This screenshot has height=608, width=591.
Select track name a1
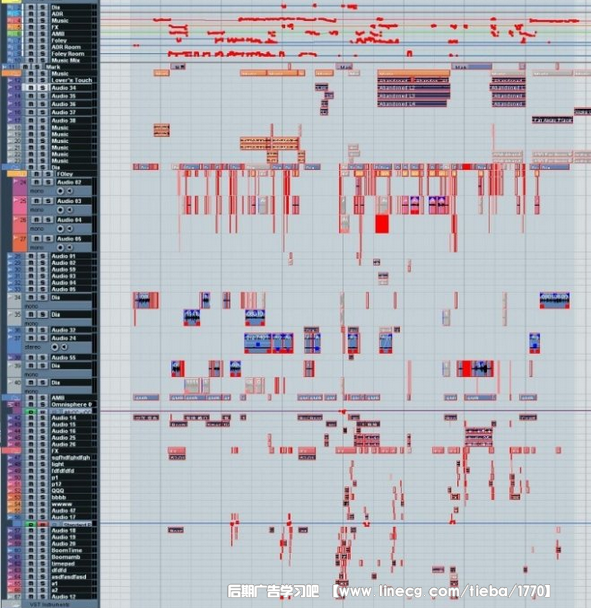tap(55, 583)
